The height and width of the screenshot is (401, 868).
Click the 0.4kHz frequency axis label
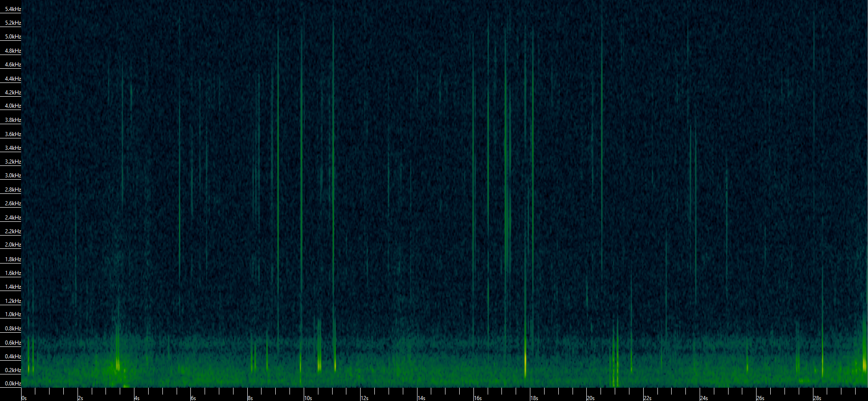coord(13,357)
